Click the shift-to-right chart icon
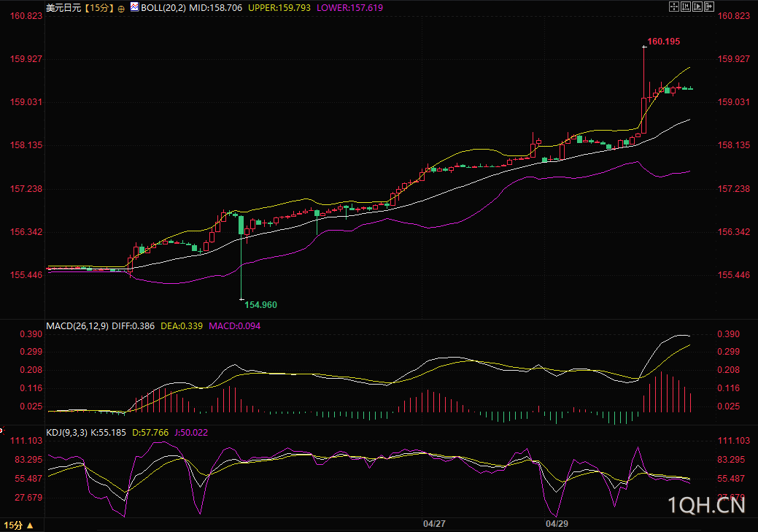 (x=708, y=7)
